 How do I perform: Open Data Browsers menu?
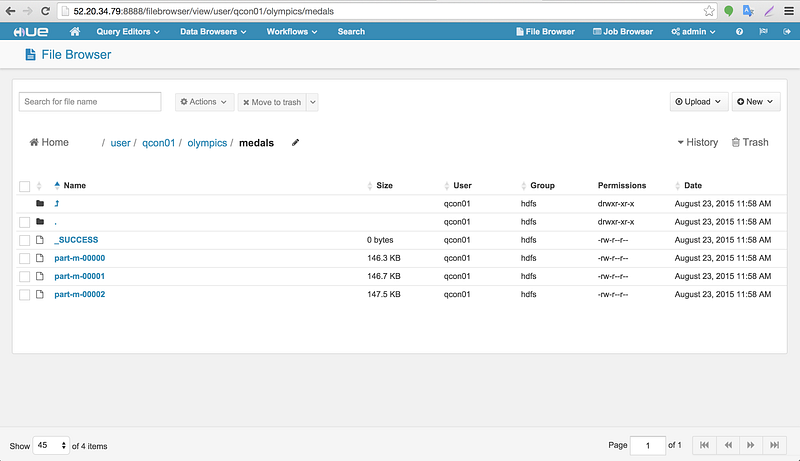(213, 32)
